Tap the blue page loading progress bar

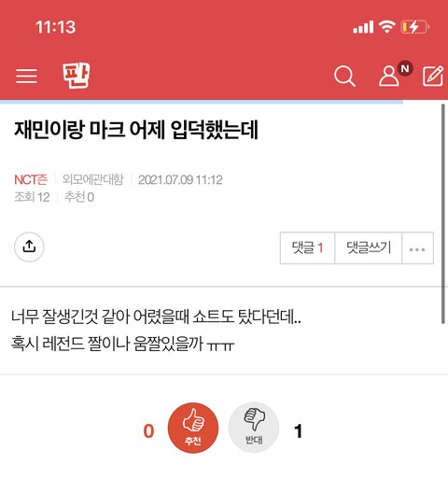202,102
